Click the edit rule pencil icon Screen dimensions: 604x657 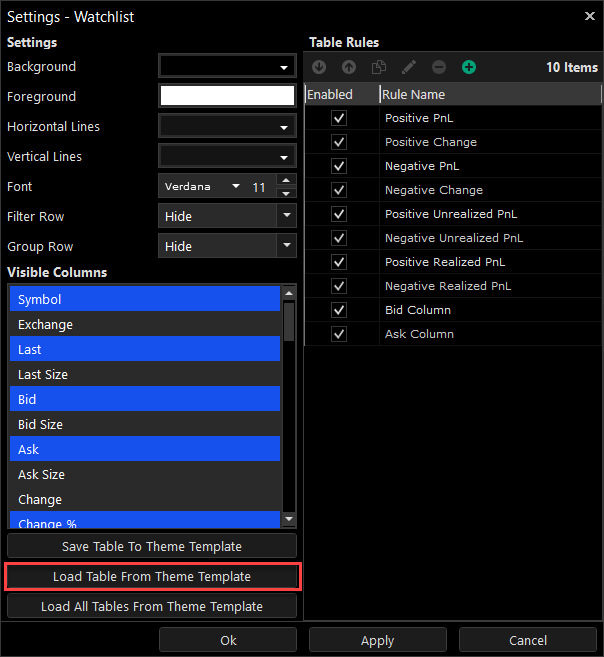[409, 67]
